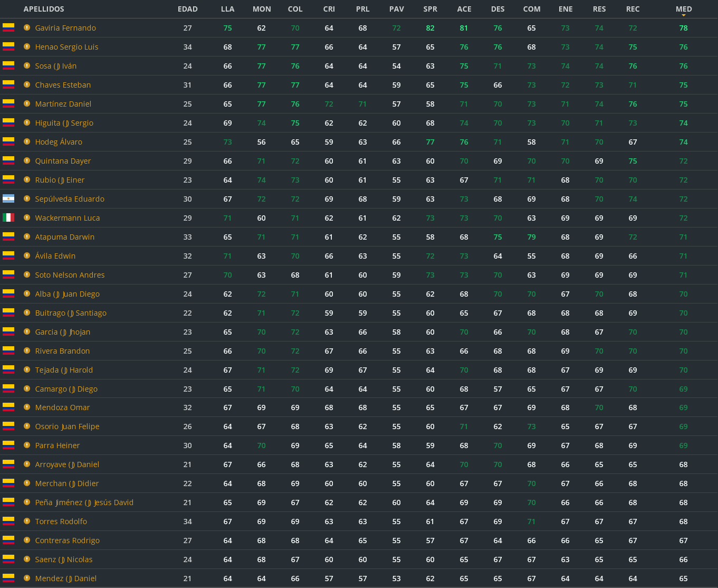Click the info icon beside Osorio Juan Felipe

(27, 426)
